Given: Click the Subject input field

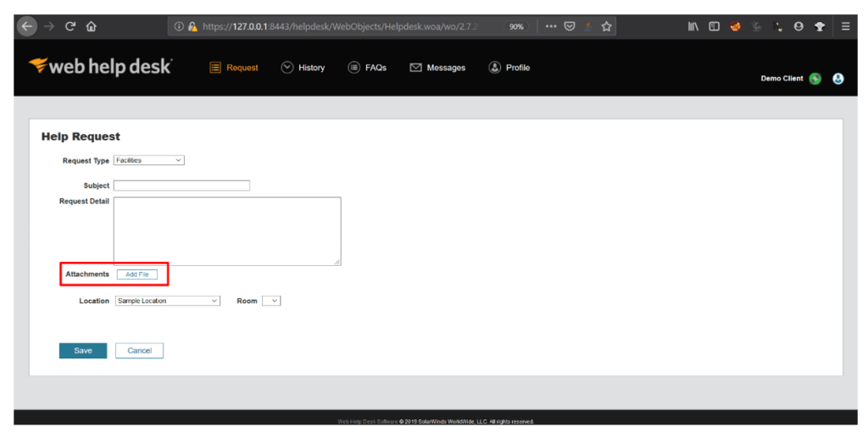Looking at the screenshot, I should [x=181, y=186].
